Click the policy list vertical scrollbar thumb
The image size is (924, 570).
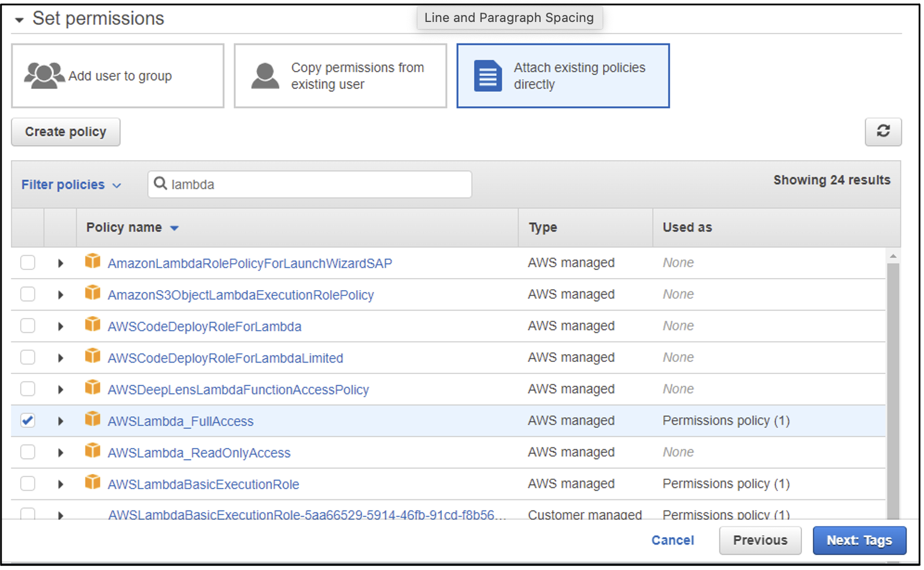point(893,391)
